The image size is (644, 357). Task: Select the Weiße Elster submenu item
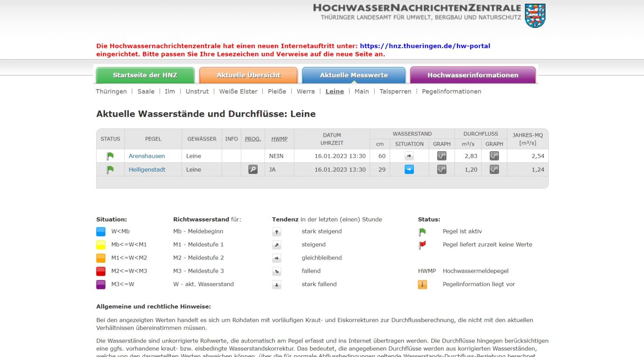tap(238, 91)
